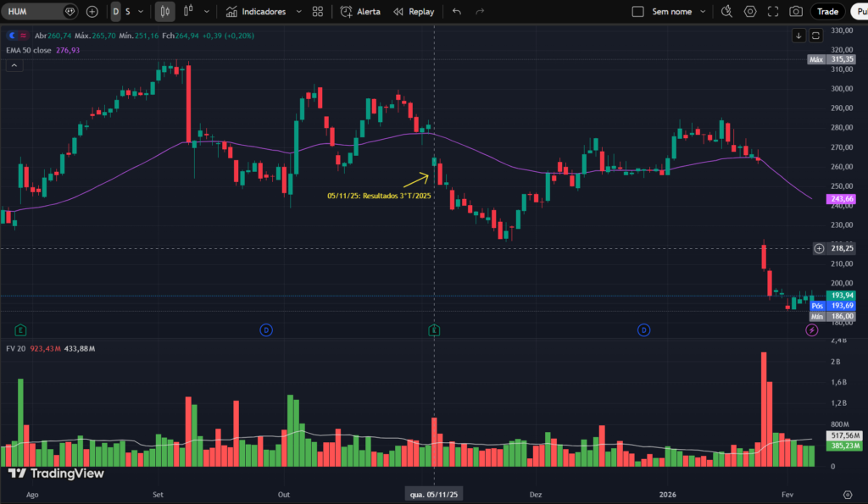Start bar Replay mode
This screenshot has width=868, height=504.
coord(413,11)
